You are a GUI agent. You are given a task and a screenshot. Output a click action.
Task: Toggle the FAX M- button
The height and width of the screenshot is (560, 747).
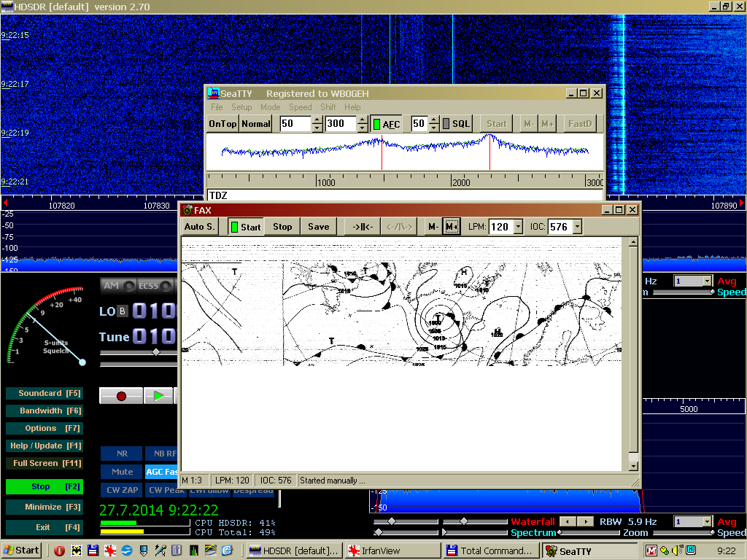click(x=433, y=227)
